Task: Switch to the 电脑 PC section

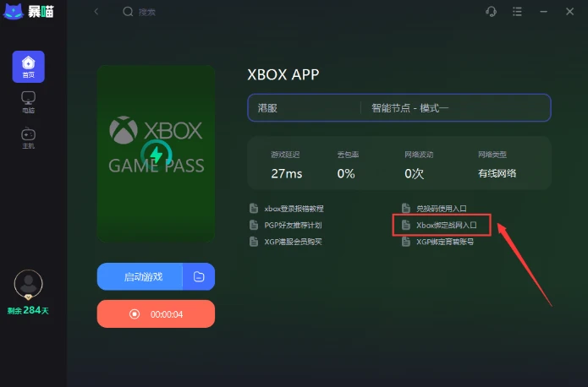Action: (x=29, y=102)
